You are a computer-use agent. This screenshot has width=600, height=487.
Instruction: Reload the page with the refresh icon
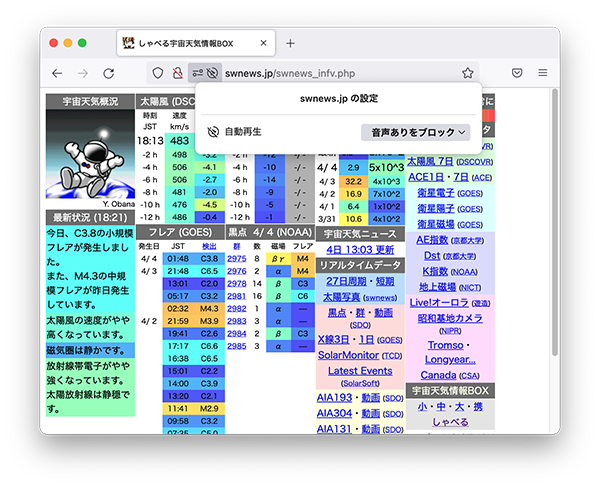coord(108,73)
